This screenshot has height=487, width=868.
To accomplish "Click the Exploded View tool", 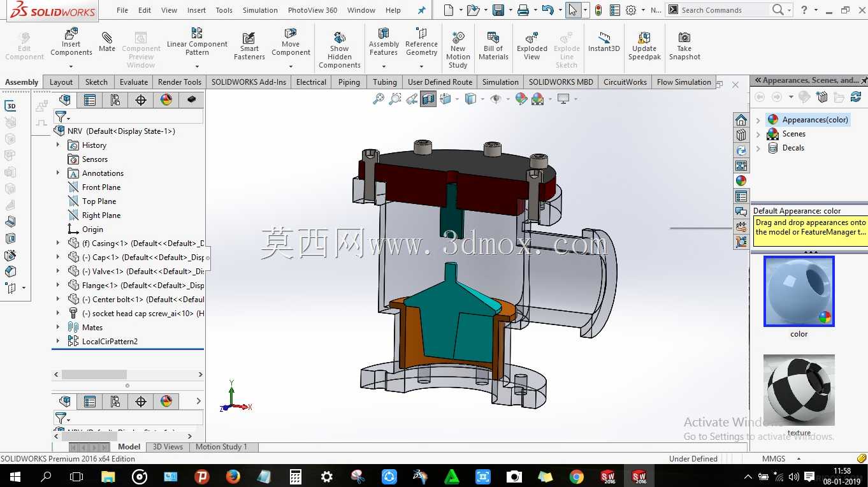I will [532, 46].
